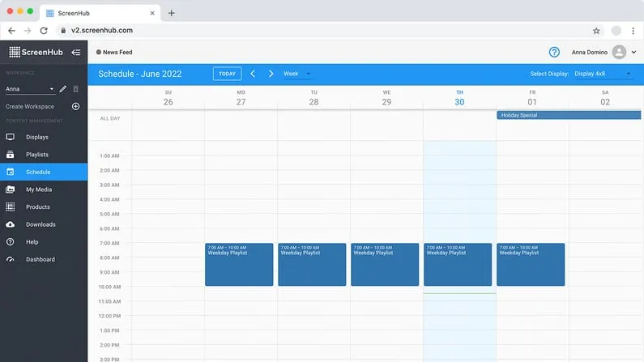Viewport: 644px width, 362px height.
Task: Open browser three-dot menu
Action: (x=633, y=31)
